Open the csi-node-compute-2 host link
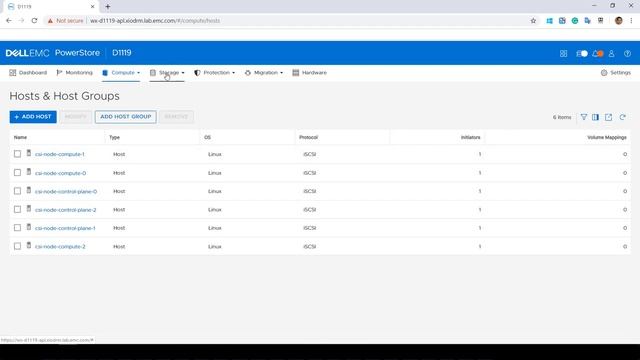 60,247
